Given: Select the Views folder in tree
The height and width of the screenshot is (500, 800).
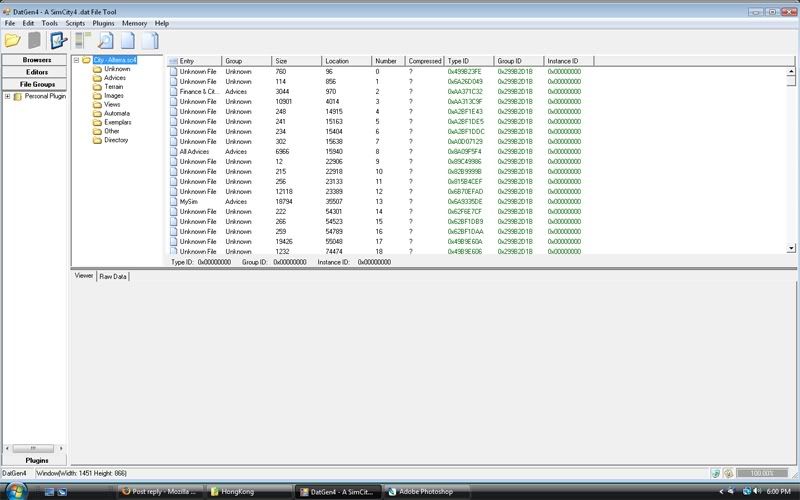Looking at the screenshot, I should 112,105.
